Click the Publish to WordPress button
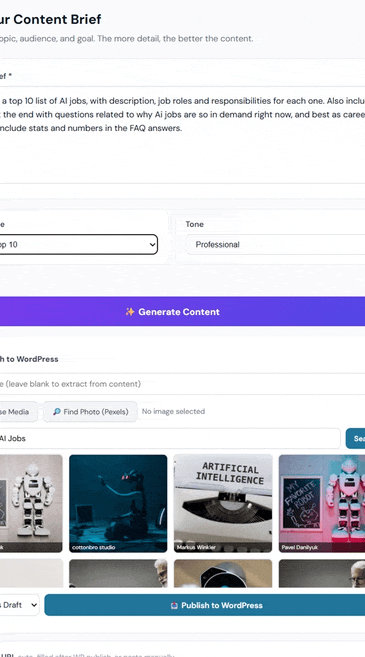 pyautogui.click(x=205, y=605)
